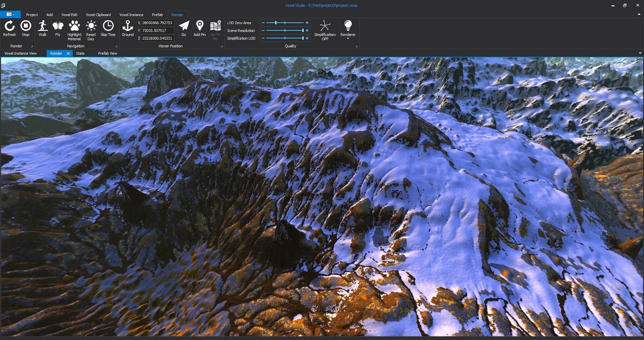Open the Project ribbon tab

(x=32, y=15)
